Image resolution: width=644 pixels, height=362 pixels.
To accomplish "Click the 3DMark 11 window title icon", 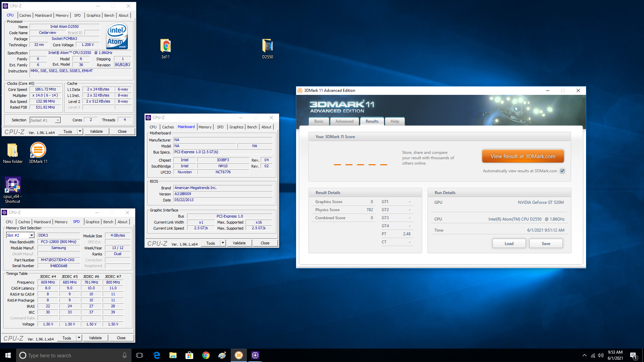I will pos(300,90).
